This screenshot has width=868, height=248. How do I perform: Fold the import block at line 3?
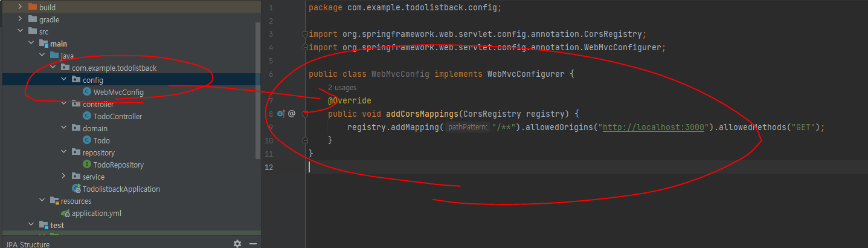305,34
